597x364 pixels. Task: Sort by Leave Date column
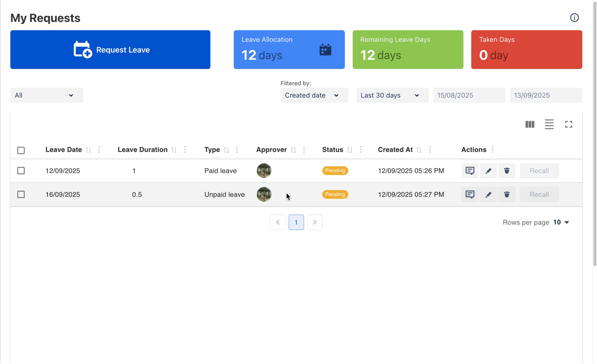89,150
